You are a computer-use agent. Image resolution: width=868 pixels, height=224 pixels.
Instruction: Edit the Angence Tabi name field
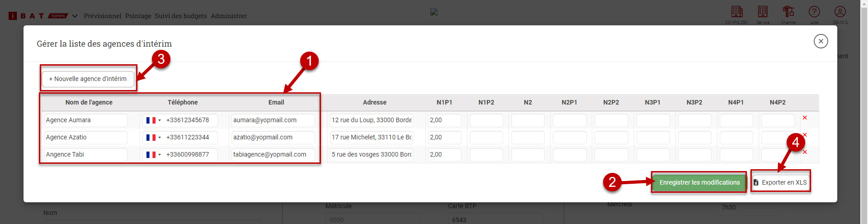[x=85, y=155]
